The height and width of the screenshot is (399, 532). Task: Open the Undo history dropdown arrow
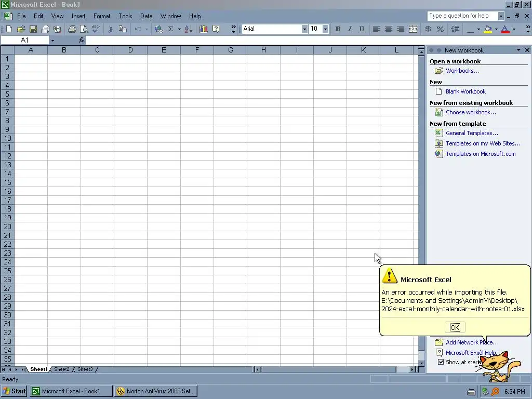click(x=147, y=29)
